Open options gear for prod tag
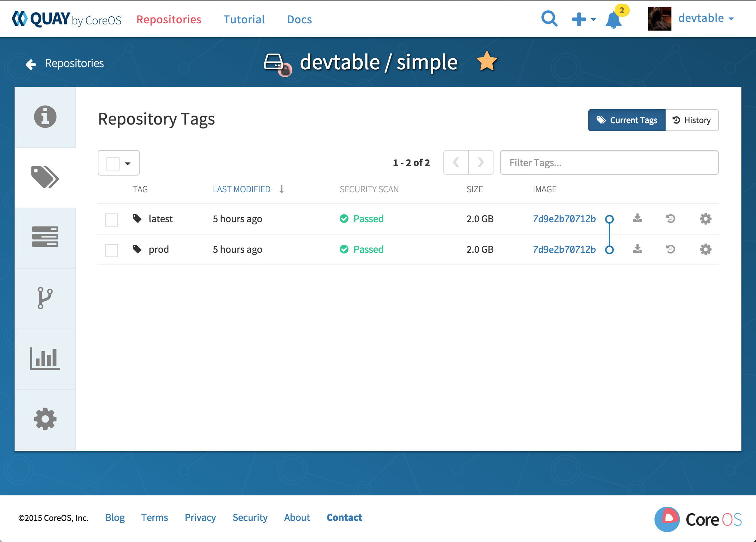756x542 pixels. pos(706,249)
